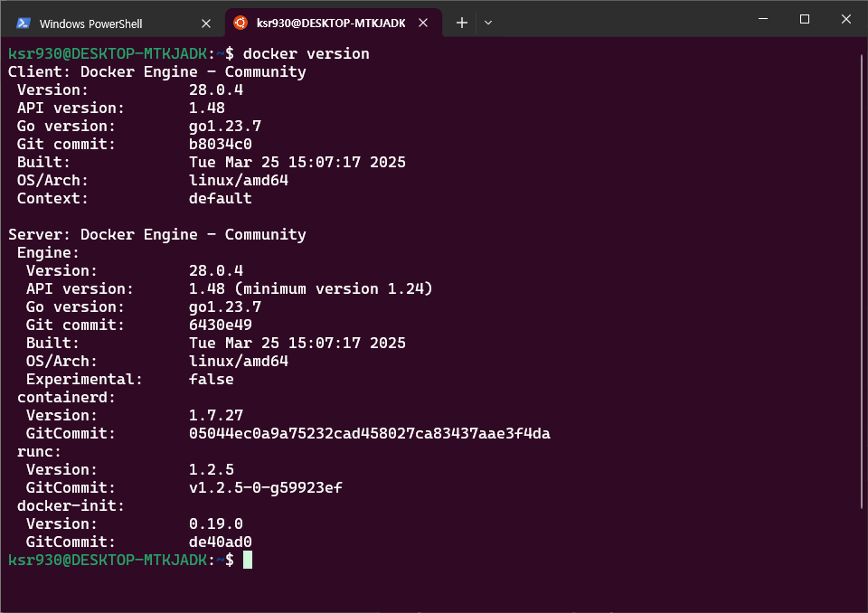The height and width of the screenshot is (613, 868).
Task: Select the ksr930@DESKTOP-MTKJADK Ubuntu tab
Action: pyautogui.click(x=334, y=23)
